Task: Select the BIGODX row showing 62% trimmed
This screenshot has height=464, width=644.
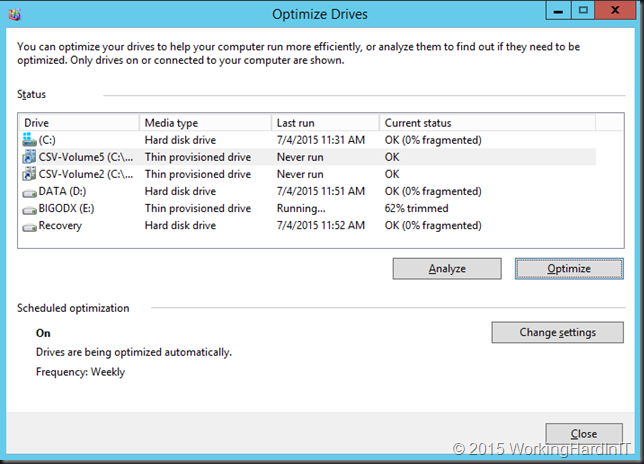Action: [x=307, y=209]
